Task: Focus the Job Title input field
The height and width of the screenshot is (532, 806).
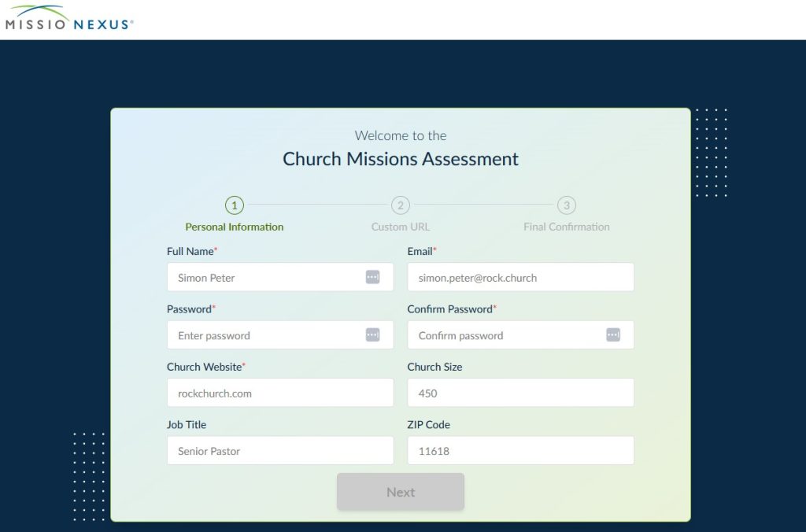Action: tap(279, 451)
